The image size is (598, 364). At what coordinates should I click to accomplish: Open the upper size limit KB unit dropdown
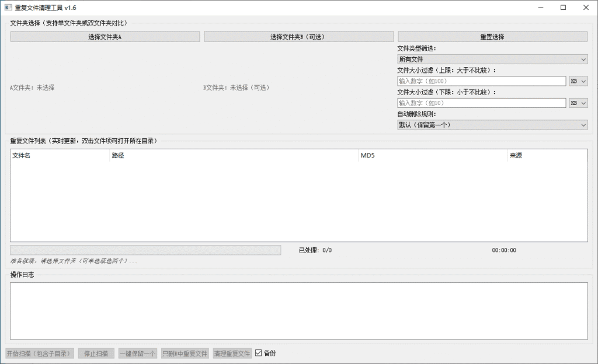click(578, 80)
